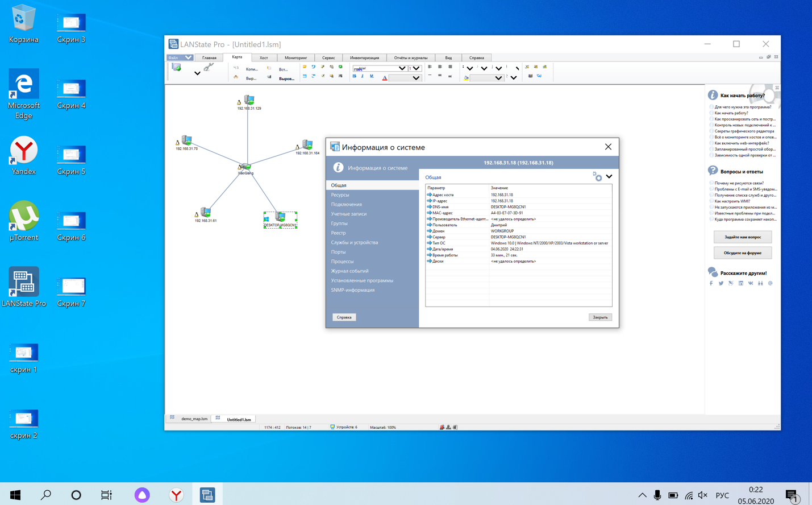
Task: Toggle underline text formatting
Action: [x=372, y=76]
